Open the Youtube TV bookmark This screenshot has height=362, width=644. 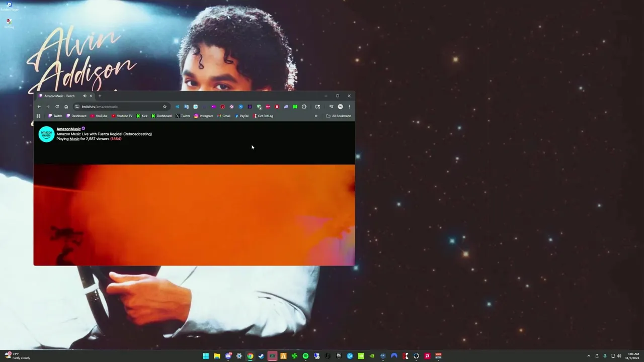click(122, 116)
